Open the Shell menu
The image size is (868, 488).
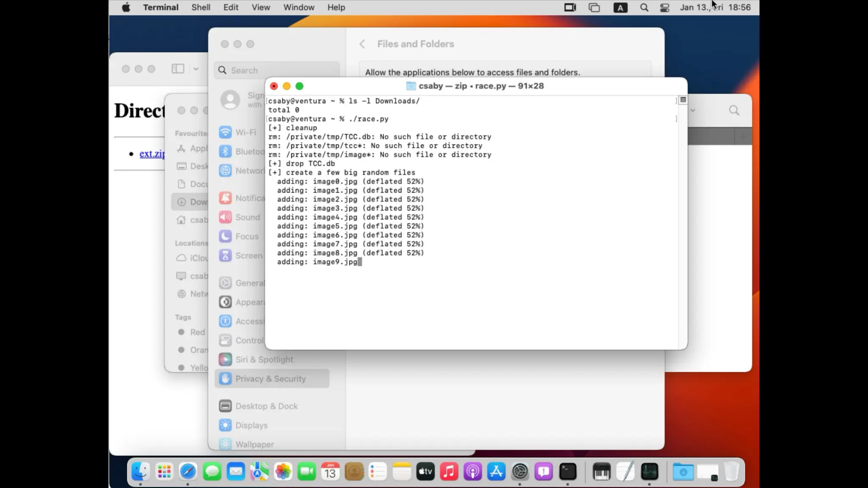tap(200, 8)
